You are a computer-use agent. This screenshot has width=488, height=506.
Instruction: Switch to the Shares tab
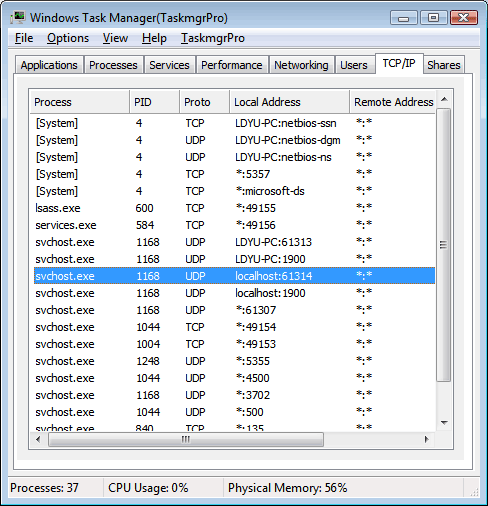444,65
